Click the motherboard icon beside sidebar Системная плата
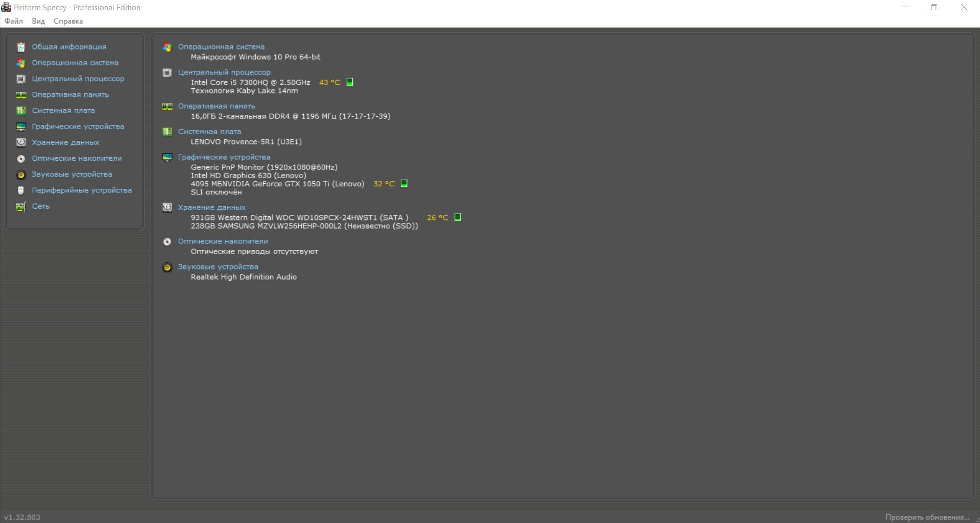This screenshot has width=980, height=523. (21, 111)
